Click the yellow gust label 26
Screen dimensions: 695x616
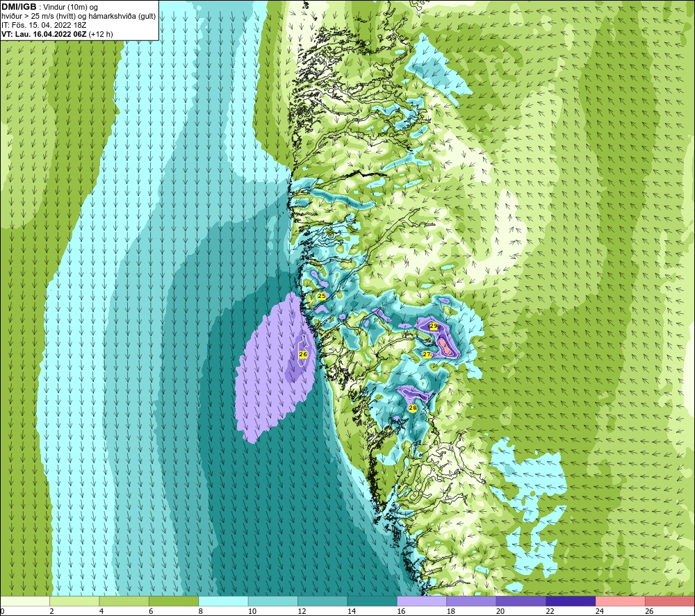pos(303,354)
